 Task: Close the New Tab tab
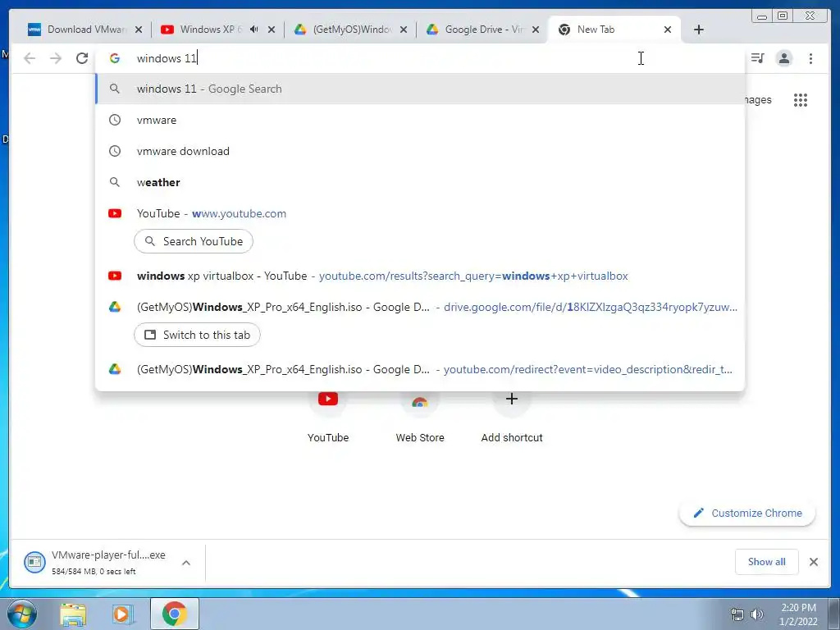(668, 30)
